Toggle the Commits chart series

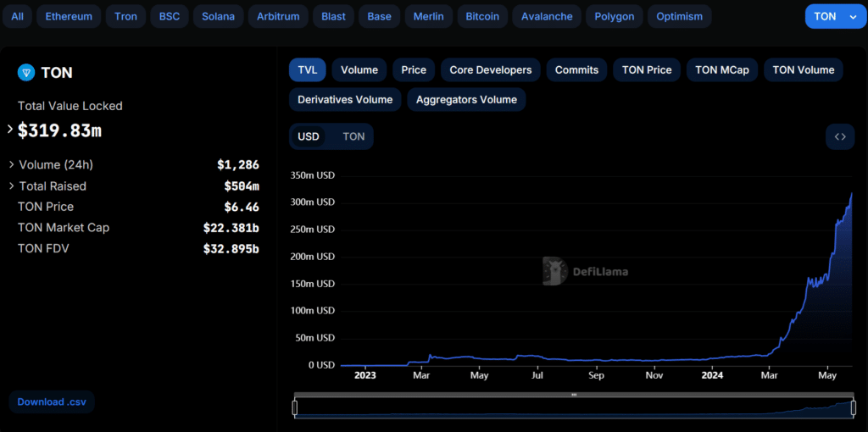[576, 69]
